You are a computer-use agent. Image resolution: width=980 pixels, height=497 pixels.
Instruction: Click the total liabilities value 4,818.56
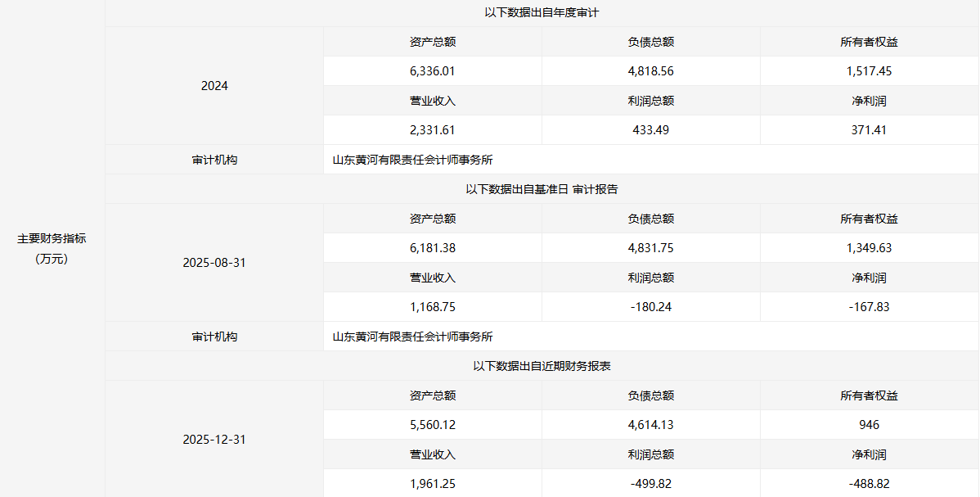click(x=650, y=71)
